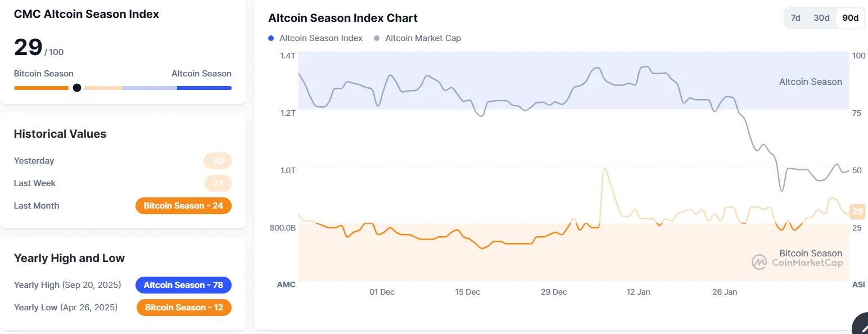The width and height of the screenshot is (868, 334).
Task: Switch chart to 30d range
Action: pyautogui.click(x=821, y=18)
